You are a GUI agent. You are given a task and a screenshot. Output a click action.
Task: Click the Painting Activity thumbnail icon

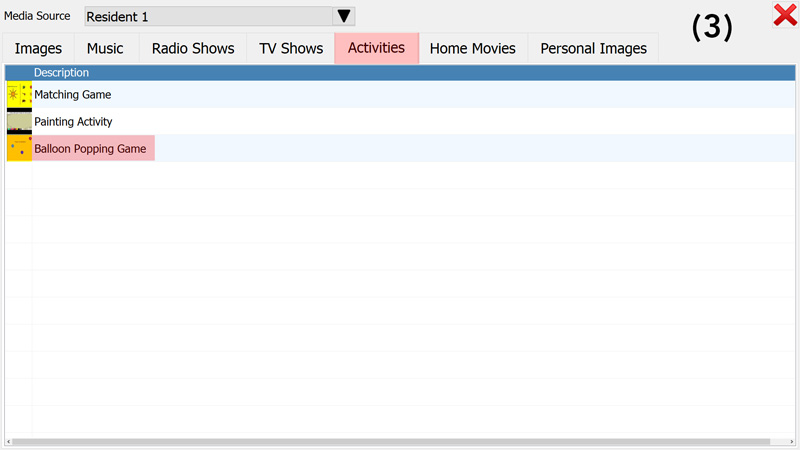(18, 122)
